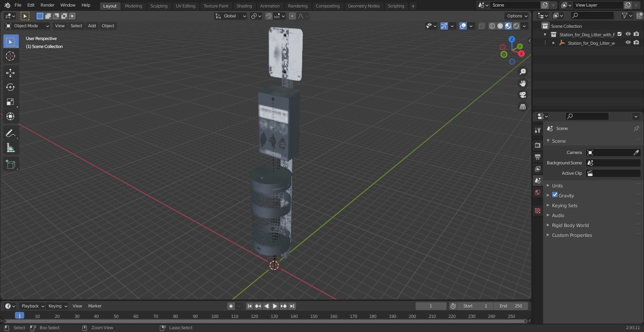Open the Playback dropdown in the timeline

32,306
